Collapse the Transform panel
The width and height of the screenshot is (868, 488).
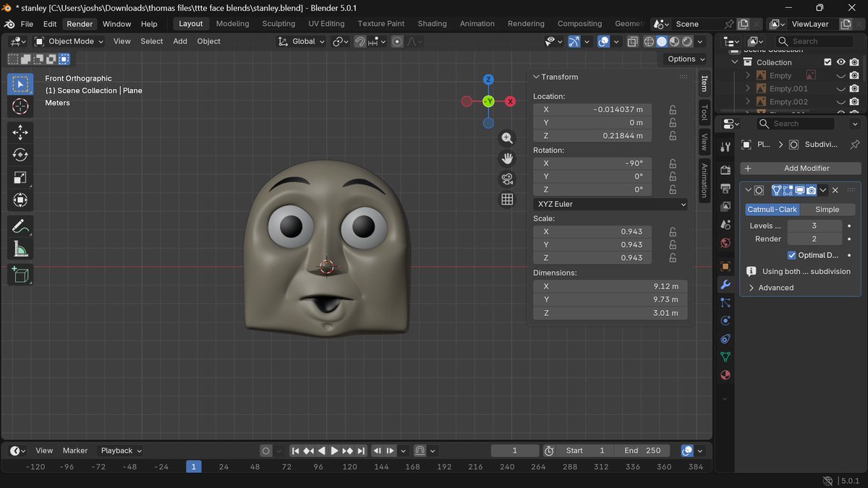point(537,77)
